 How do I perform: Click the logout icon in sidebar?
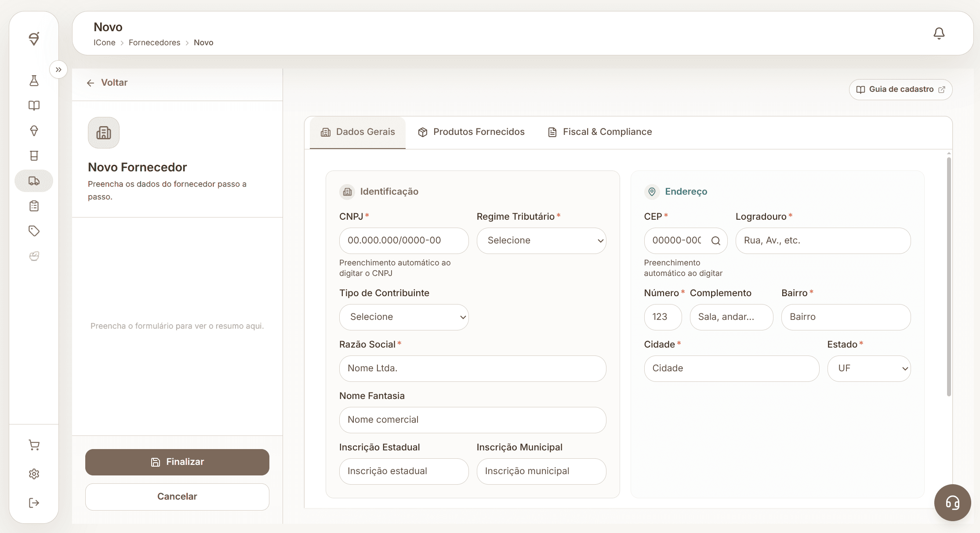34,503
